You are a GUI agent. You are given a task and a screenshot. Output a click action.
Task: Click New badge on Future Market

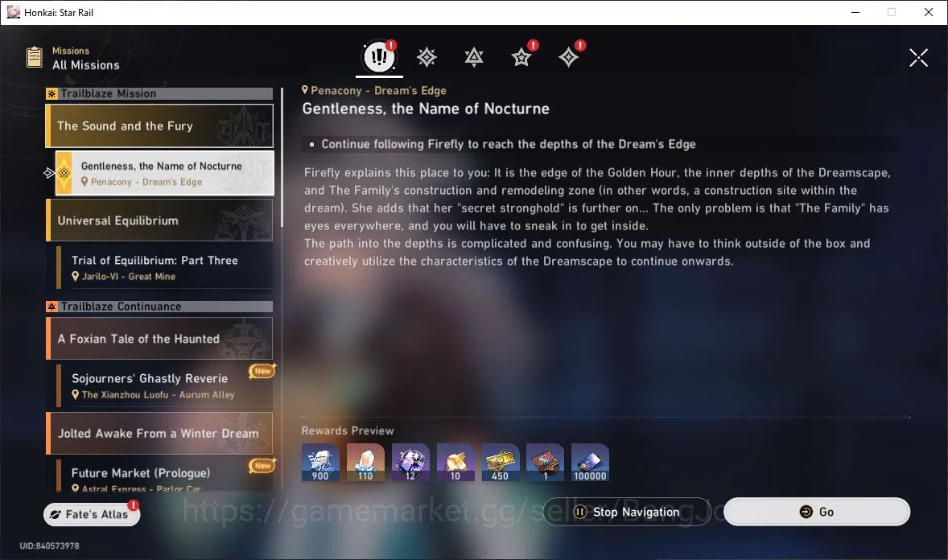(x=262, y=465)
